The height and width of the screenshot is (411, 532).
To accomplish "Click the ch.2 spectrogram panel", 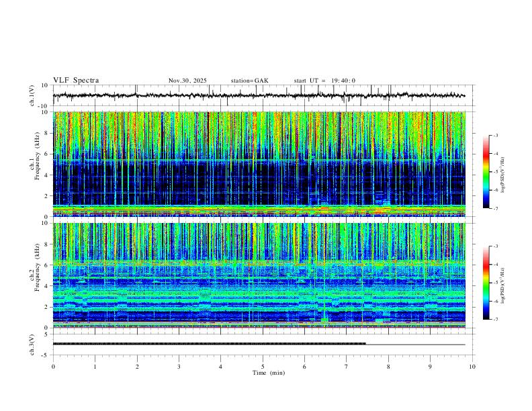I will 259,275.
